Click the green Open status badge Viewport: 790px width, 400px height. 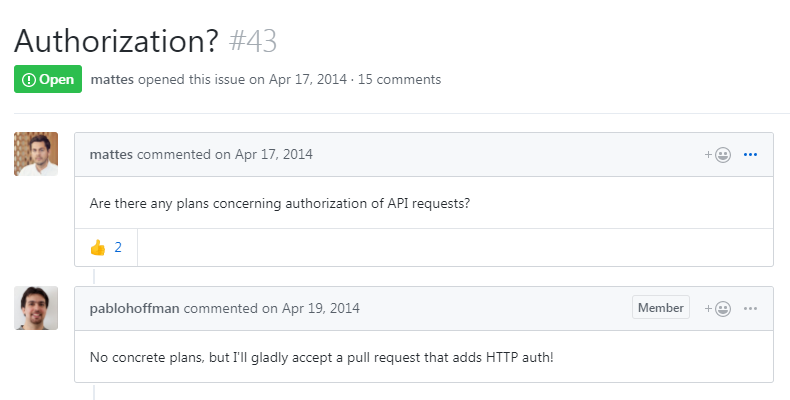click(x=48, y=79)
